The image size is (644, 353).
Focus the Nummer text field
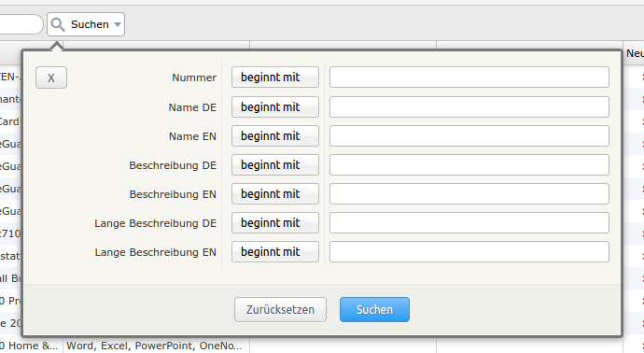[x=469, y=78]
